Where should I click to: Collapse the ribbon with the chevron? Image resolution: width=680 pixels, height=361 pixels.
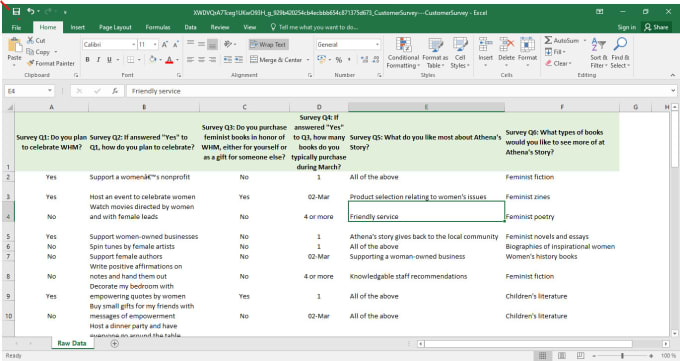673,75
